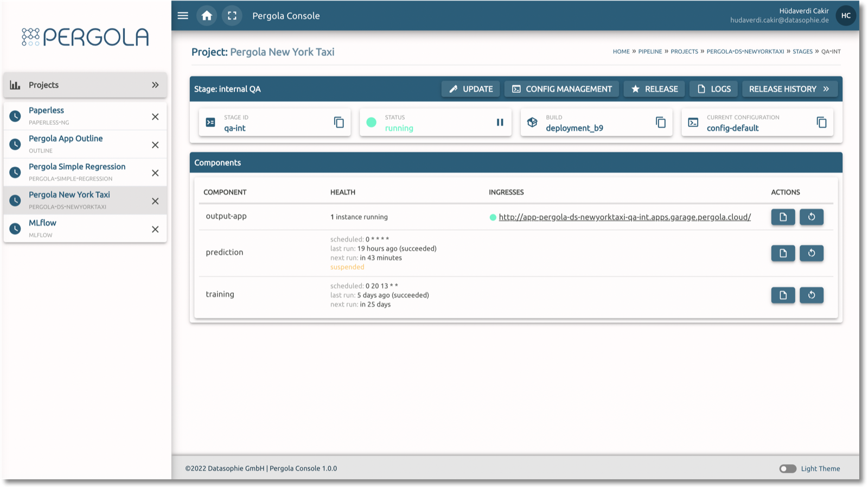Toggle the Light Theme switch
The width and height of the screenshot is (868, 488).
pos(788,468)
